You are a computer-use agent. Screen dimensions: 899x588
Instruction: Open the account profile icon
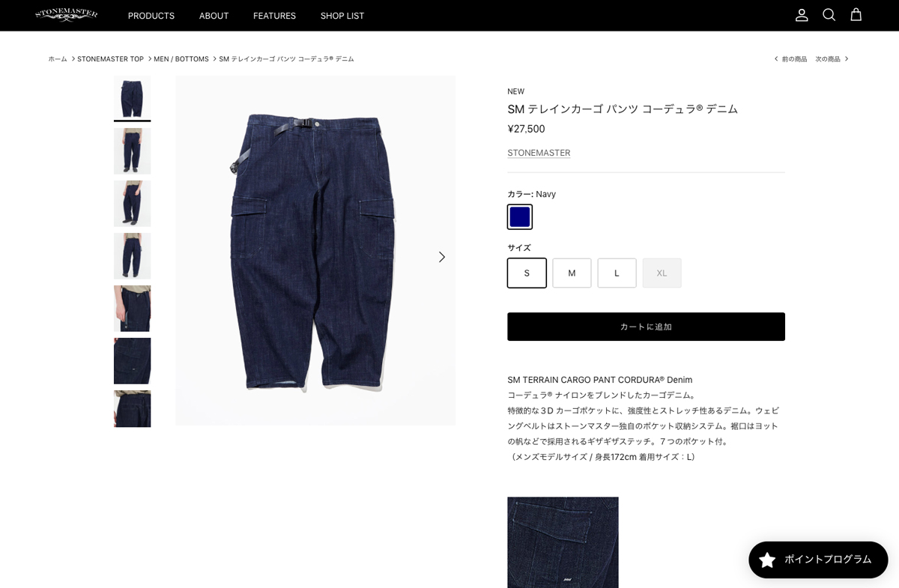(x=802, y=15)
